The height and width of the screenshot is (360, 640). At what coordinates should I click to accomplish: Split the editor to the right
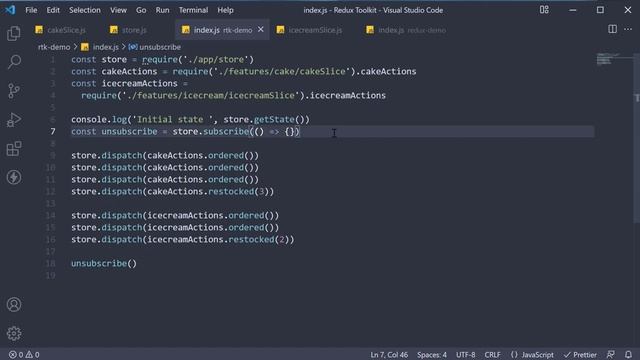point(612,29)
